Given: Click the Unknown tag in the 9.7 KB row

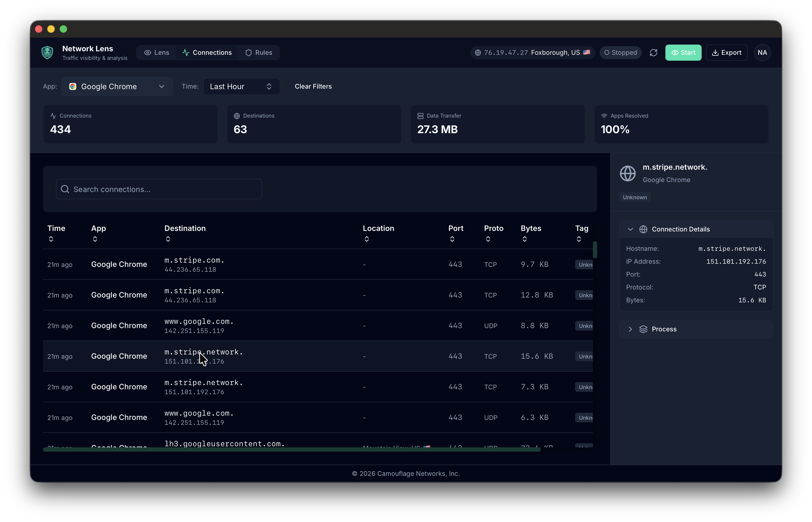Looking at the screenshot, I should [584, 264].
